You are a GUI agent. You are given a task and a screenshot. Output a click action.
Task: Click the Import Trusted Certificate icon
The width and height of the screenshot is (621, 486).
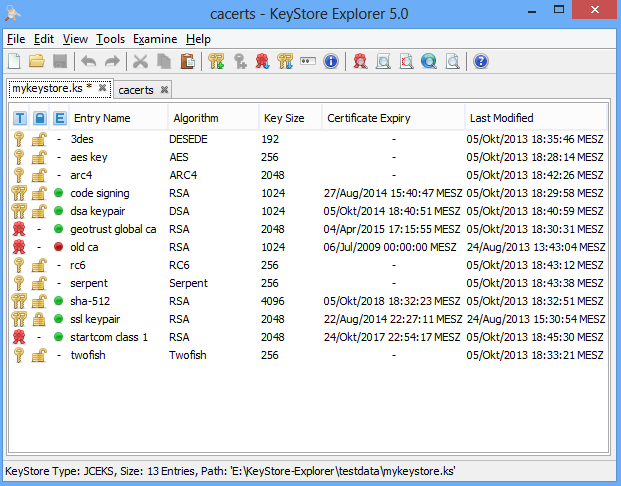(262, 61)
